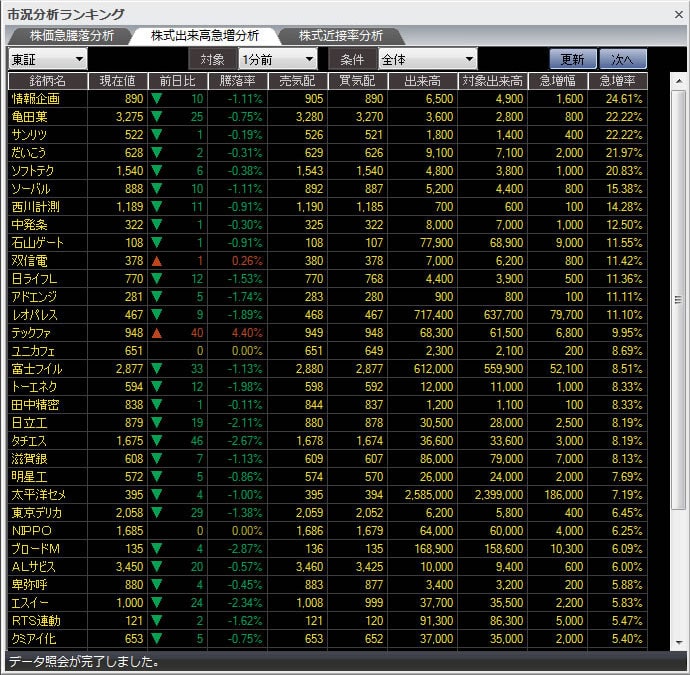The width and height of the screenshot is (690, 675).
Task: Select the 日立工 stock name
Action: point(29,423)
